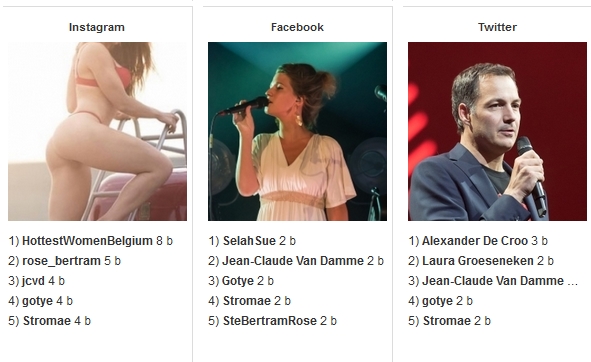Select gotye in the Instagram list

37,301
